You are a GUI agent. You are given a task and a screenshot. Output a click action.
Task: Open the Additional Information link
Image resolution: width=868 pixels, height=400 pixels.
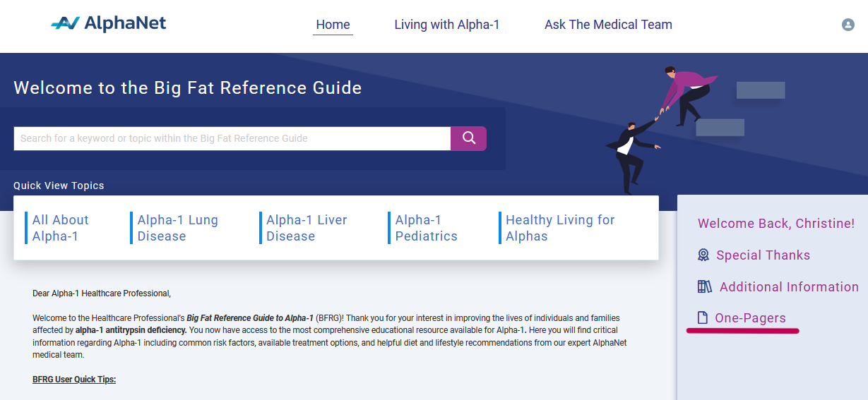(x=789, y=286)
